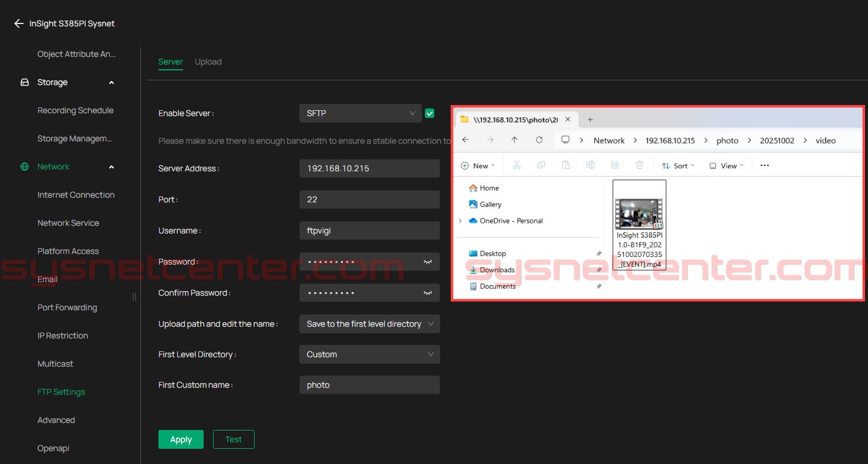Image resolution: width=868 pixels, height=464 pixels.
Task: Click the back arrow beside InSight S385PI Sysnet
Action: [19, 24]
